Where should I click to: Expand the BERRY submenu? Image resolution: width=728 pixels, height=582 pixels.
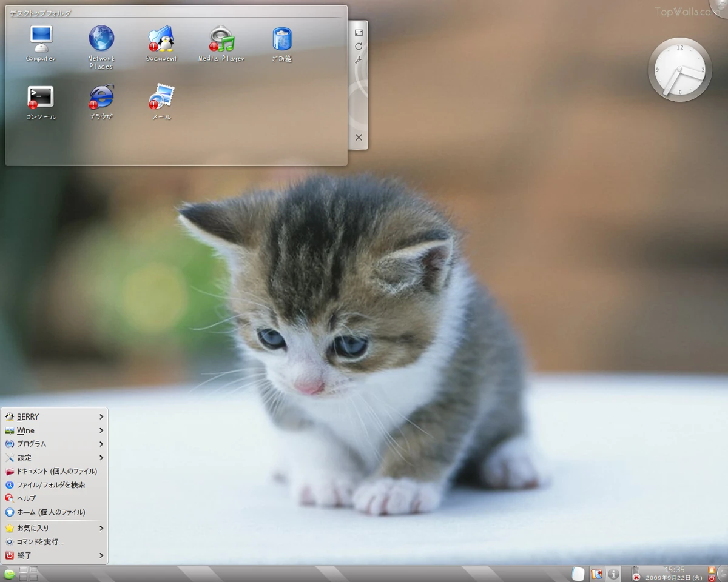click(55, 416)
